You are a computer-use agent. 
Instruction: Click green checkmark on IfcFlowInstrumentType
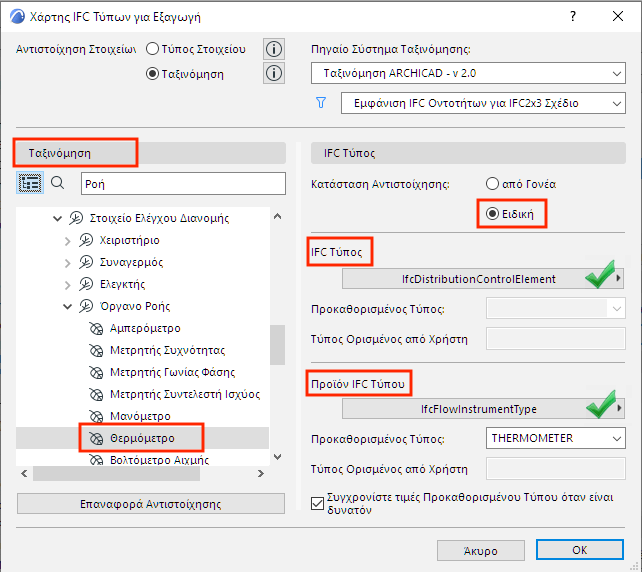[601, 405]
